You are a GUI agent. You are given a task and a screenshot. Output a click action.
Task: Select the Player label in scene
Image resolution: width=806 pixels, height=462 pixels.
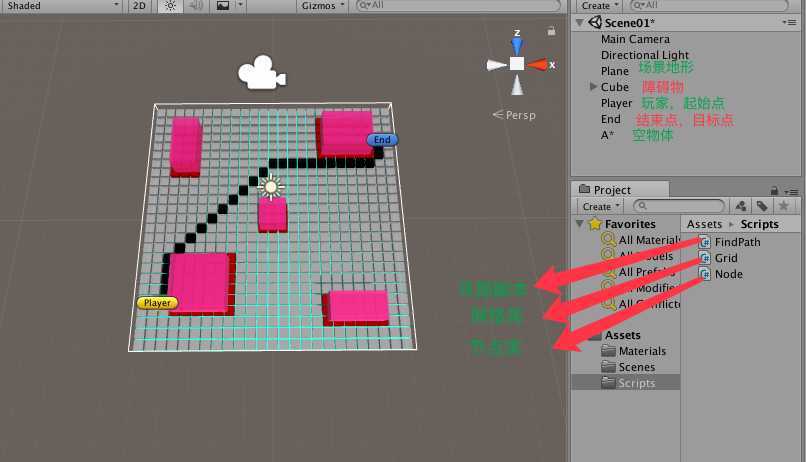tap(157, 303)
